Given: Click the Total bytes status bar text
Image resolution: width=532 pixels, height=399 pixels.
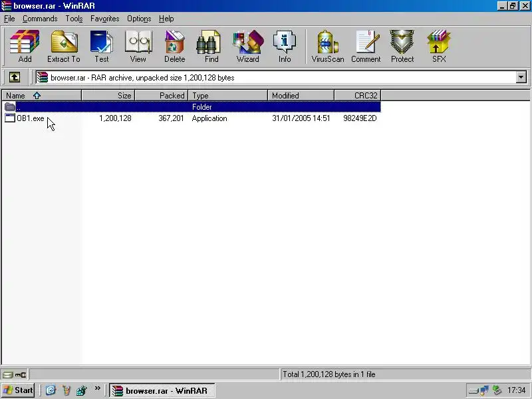Looking at the screenshot, I should [329, 374].
